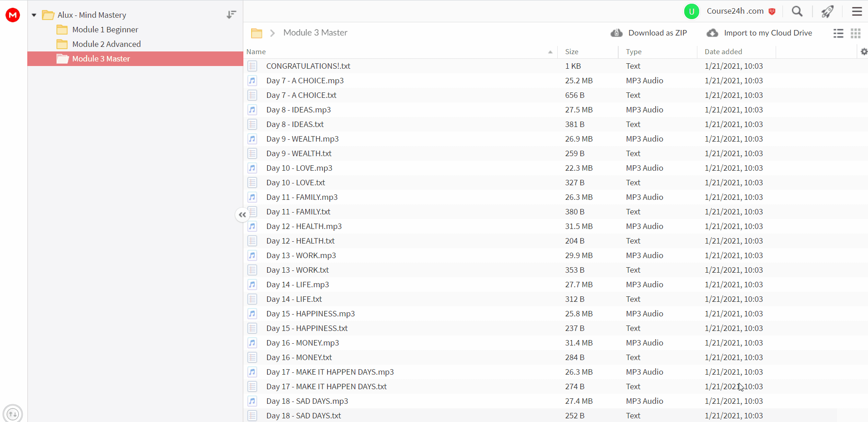Open the tree sort order dropdown
Image resolution: width=868 pixels, height=422 pixels.
point(231,15)
